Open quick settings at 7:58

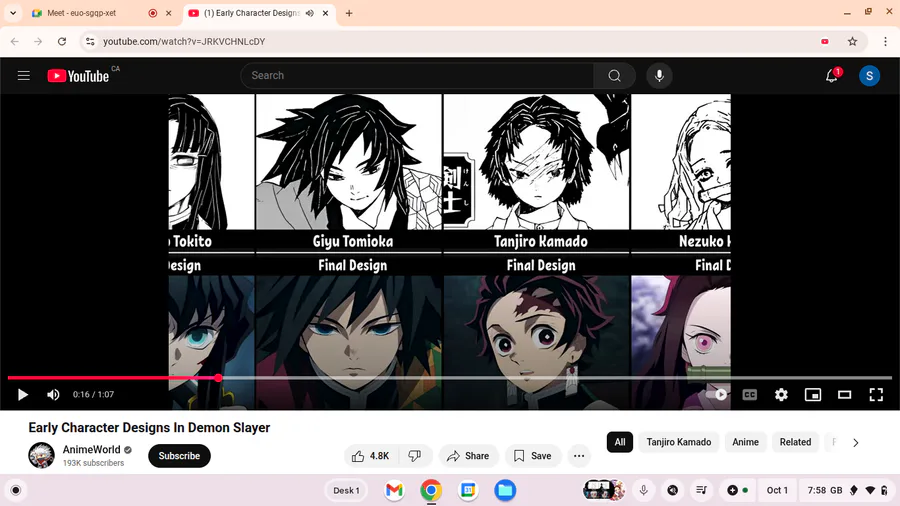[x=847, y=491]
